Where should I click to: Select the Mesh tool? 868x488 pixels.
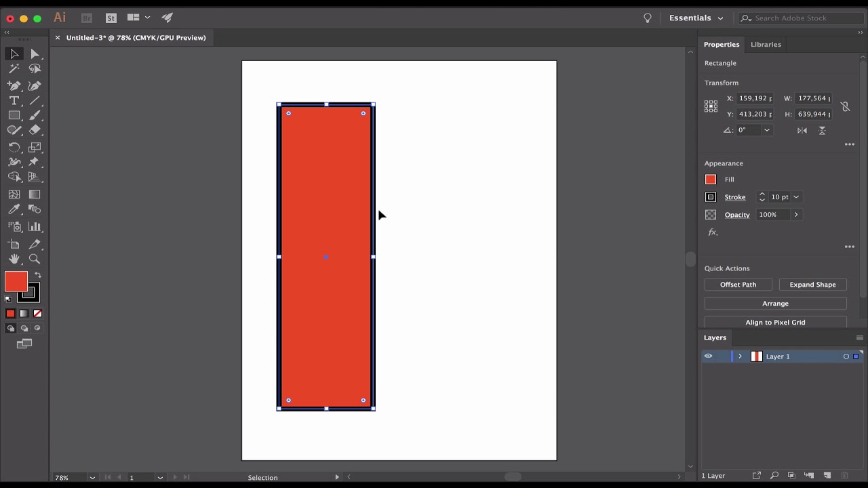click(14, 195)
